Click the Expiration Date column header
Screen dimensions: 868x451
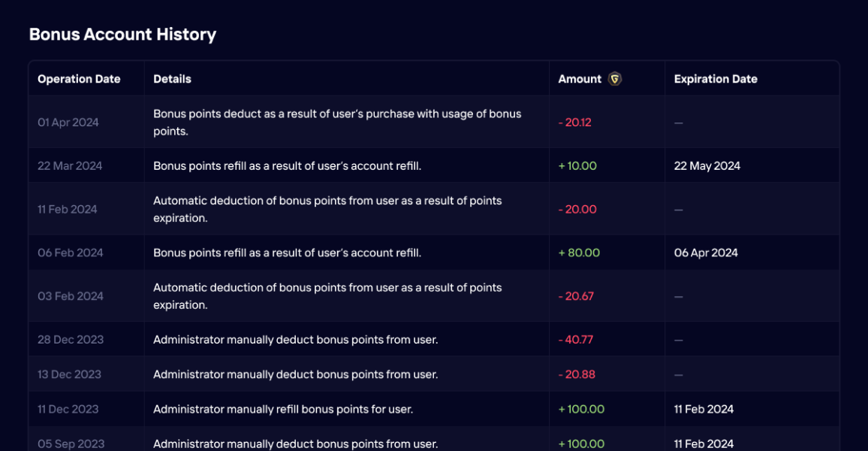click(x=716, y=79)
